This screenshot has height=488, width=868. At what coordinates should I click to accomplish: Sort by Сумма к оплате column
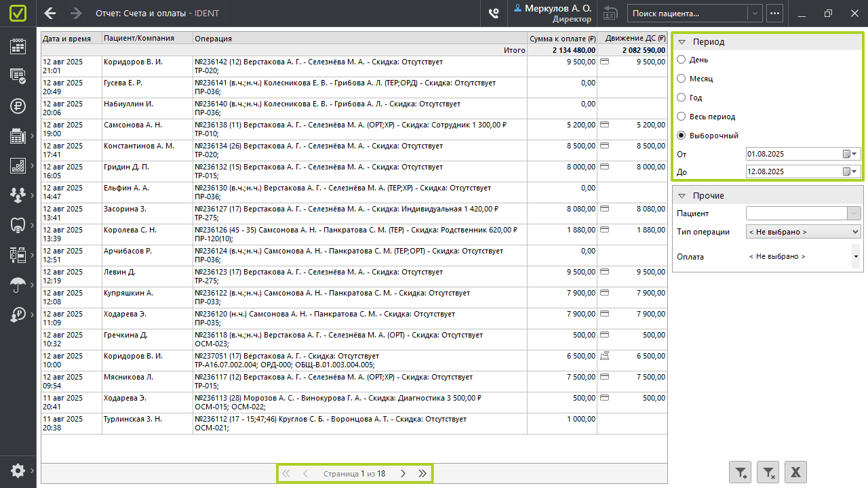(x=562, y=39)
